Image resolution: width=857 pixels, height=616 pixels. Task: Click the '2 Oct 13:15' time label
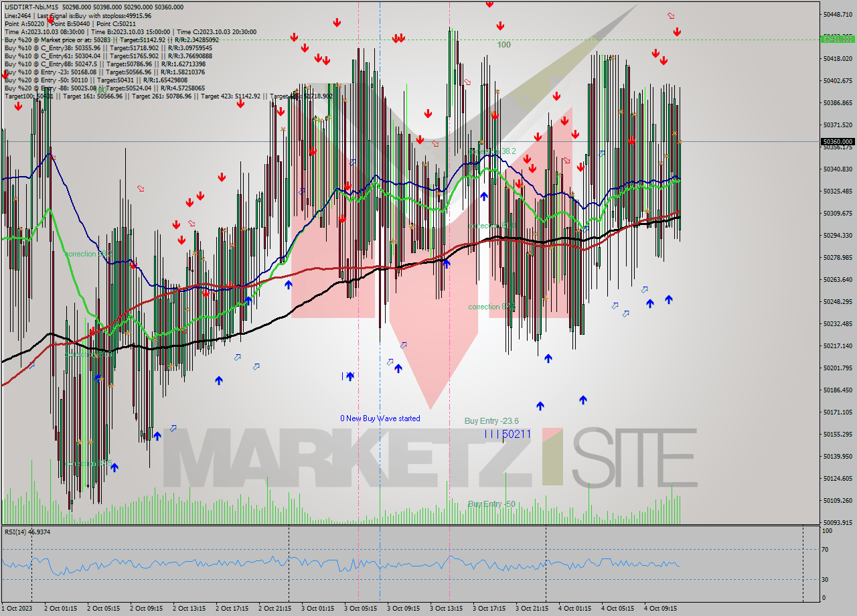point(189,609)
